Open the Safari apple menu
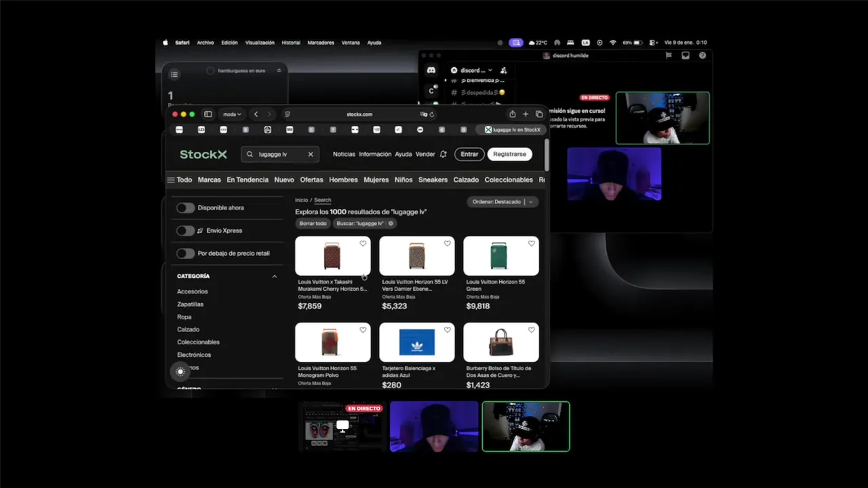This screenshot has height=488, width=868. [165, 43]
